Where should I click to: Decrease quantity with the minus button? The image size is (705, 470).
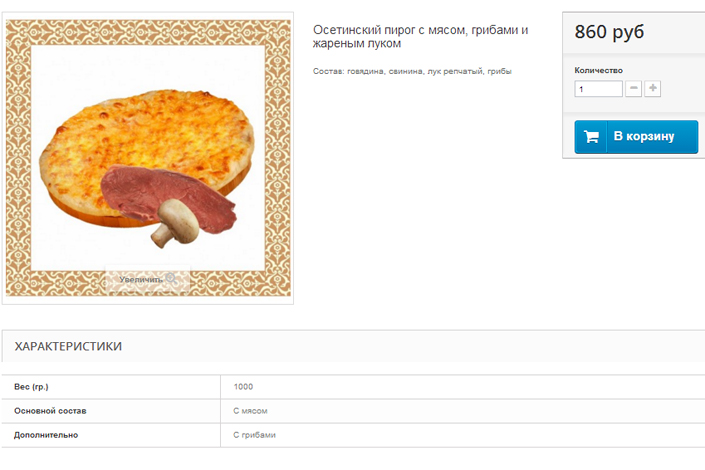[633, 89]
